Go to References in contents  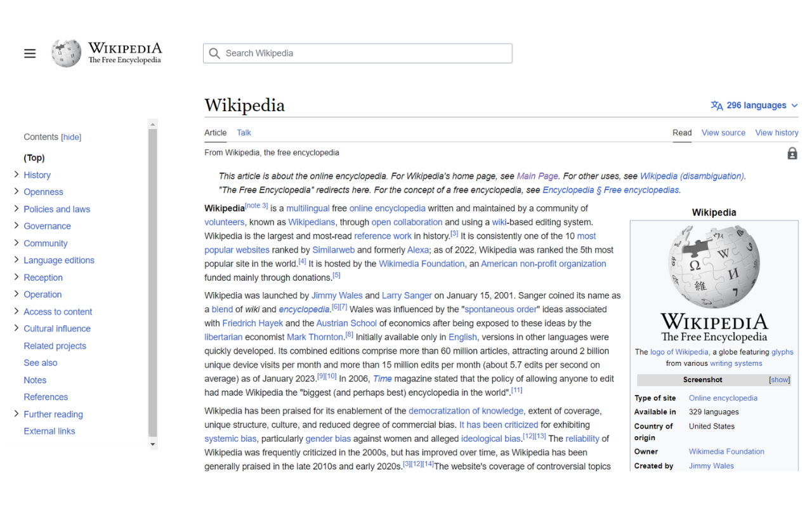click(46, 397)
